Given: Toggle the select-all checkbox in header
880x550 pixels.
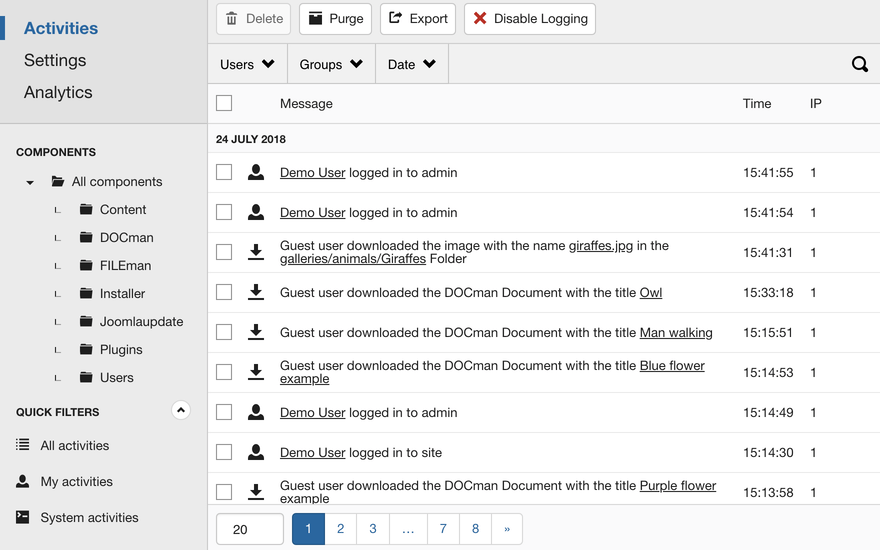Looking at the screenshot, I should (224, 103).
